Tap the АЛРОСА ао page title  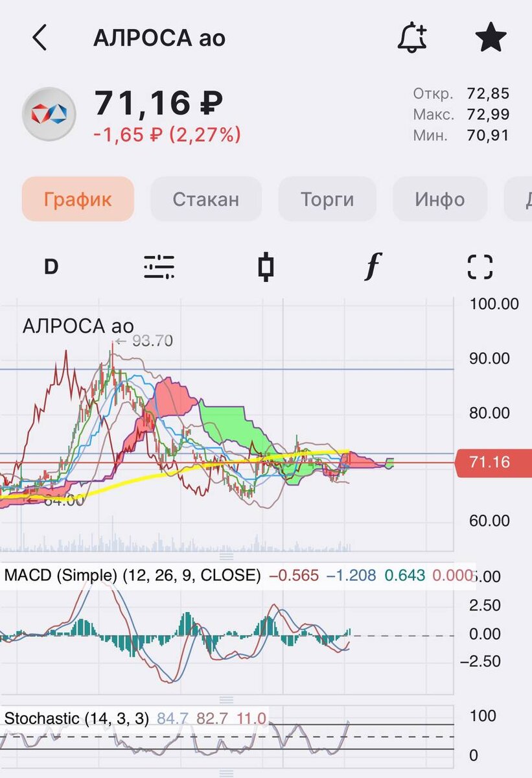point(159,38)
